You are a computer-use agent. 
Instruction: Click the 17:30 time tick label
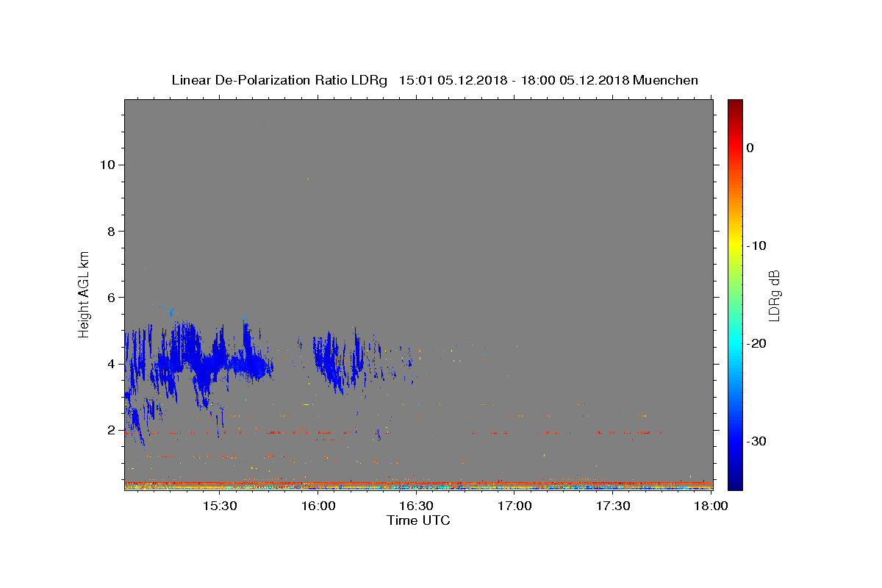pyautogui.click(x=614, y=506)
